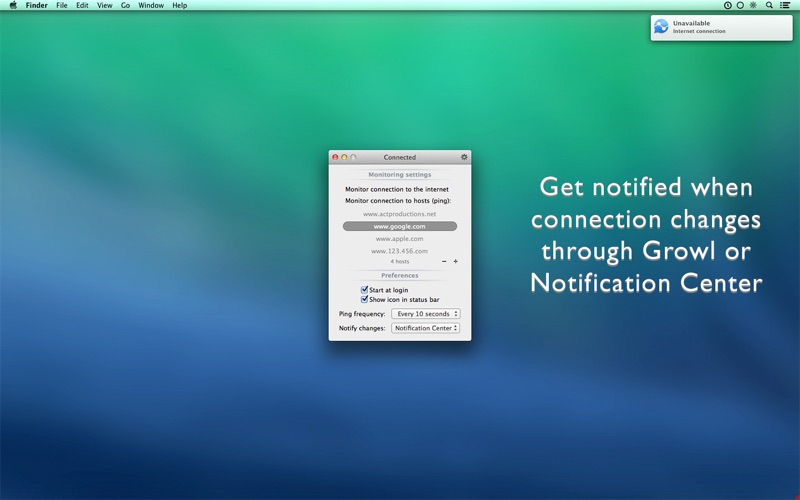Click Monitor connection to the internet
800x500 pixels.
click(x=397, y=189)
